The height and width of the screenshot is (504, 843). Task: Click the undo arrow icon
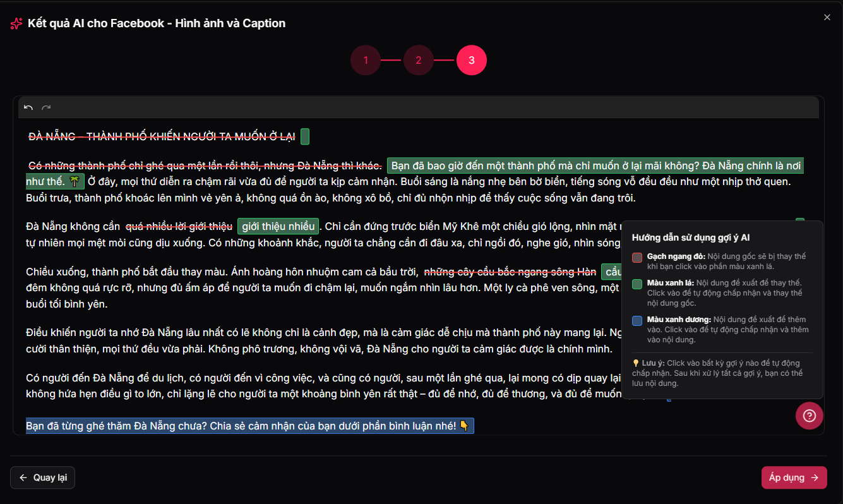(28, 108)
